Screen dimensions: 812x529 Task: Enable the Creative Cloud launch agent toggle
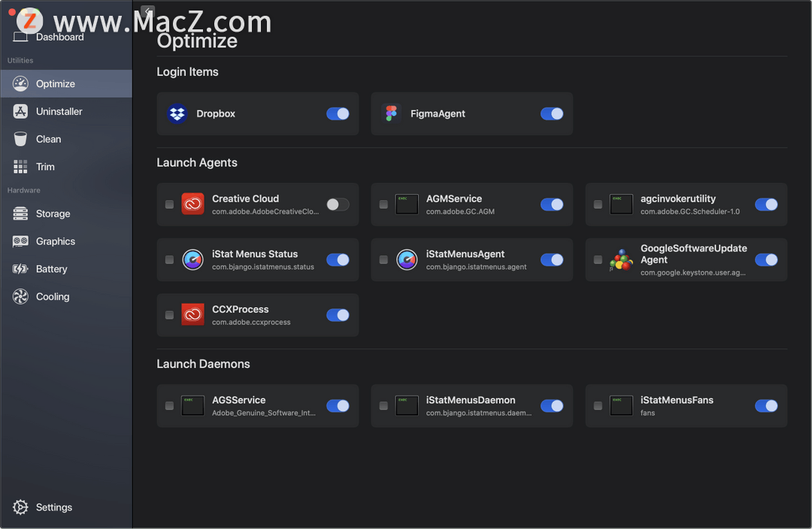pos(338,204)
